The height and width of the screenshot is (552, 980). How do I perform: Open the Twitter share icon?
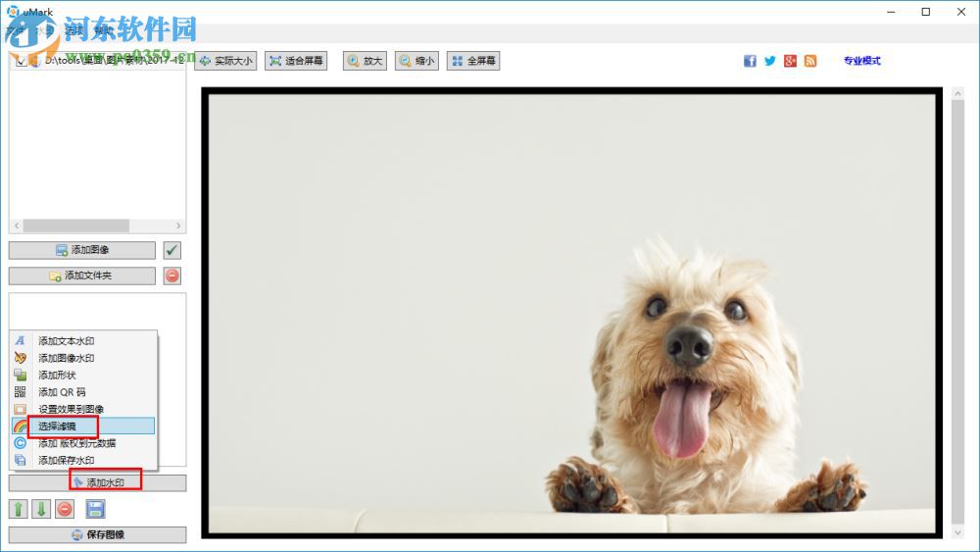pos(770,61)
